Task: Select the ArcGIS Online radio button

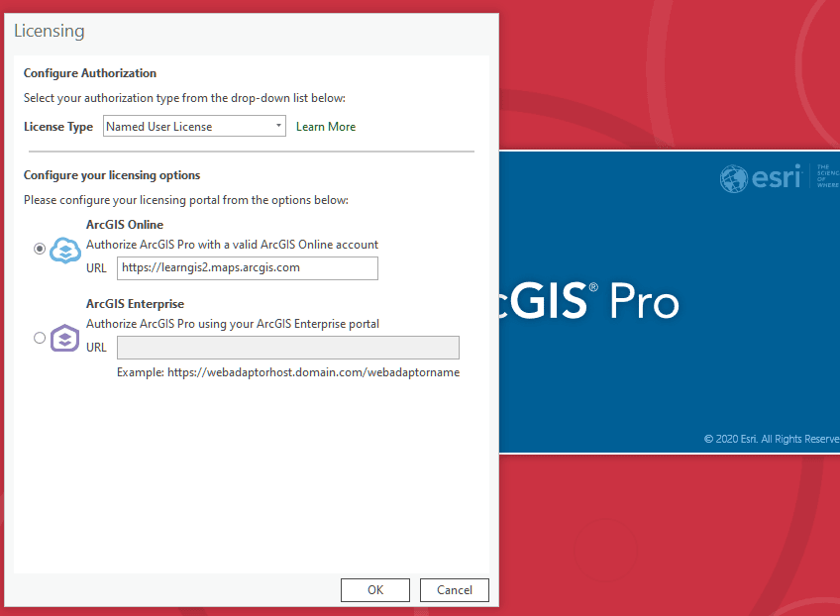Action: click(x=40, y=249)
